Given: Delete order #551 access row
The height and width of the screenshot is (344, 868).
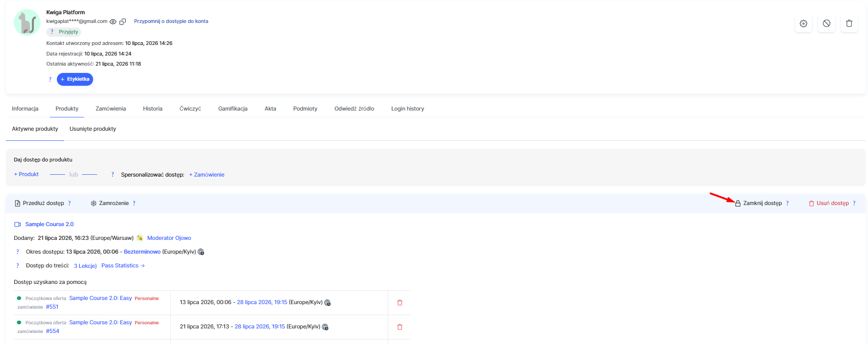Looking at the screenshot, I should click(399, 303).
